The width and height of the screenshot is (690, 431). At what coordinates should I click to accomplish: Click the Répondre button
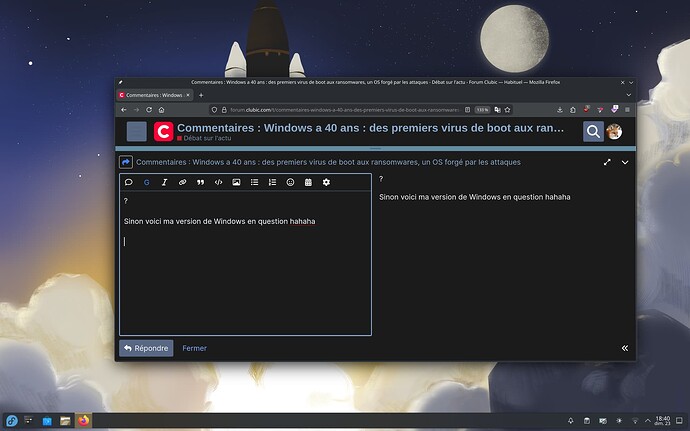click(146, 348)
